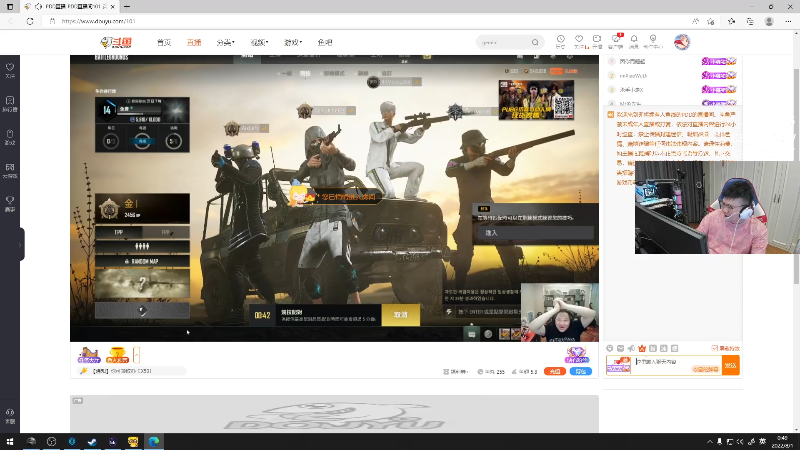Click the orange 充值 recharge button

[555, 371]
